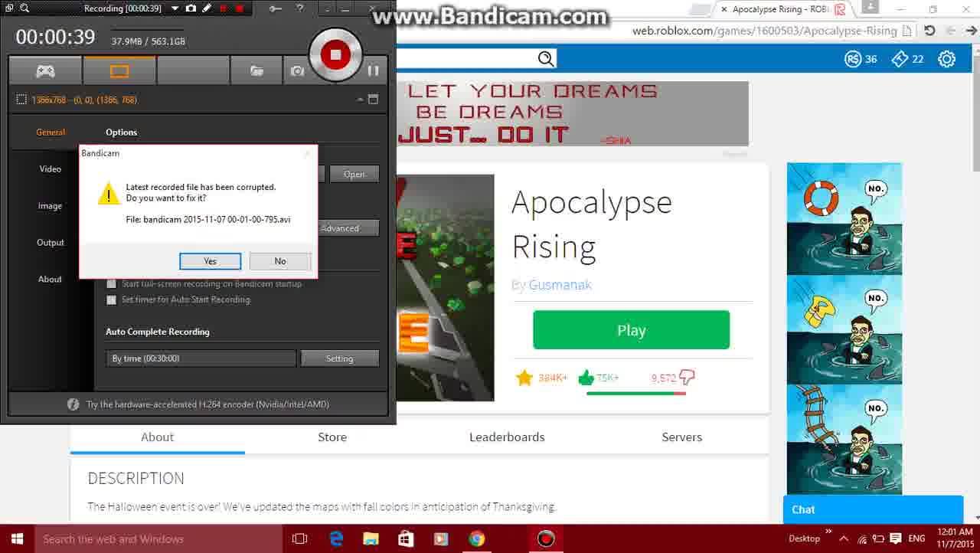This screenshot has height=553, width=980.
Task: Click the shark comic side advertisement
Action: [844, 329]
